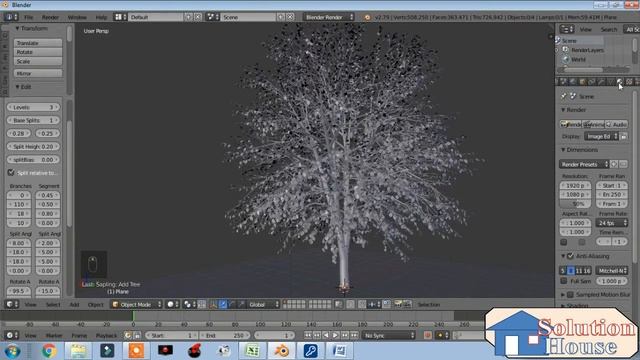Click the Blender taskbar icon
640x360 pixels.
click(x=281, y=351)
